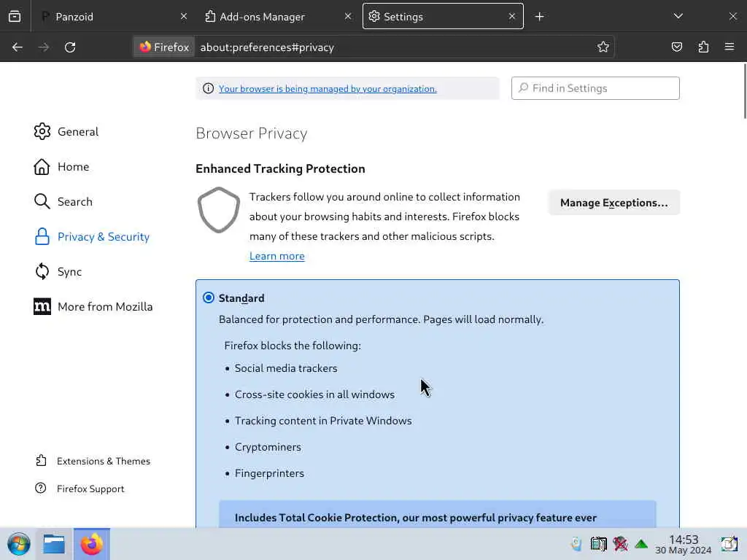Click the crossed-out tray icon
This screenshot has width=747, height=560.
tap(620, 544)
